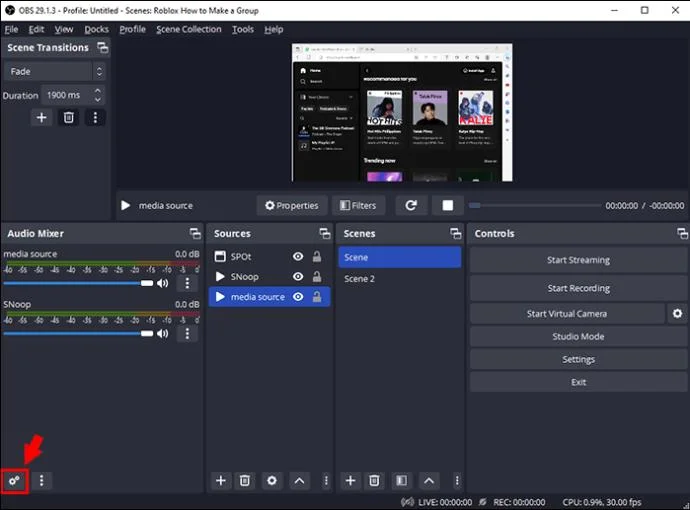This screenshot has height=510, width=690.
Task: Decrease transition duration with down arrow
Action: click(x=98, y=100)
